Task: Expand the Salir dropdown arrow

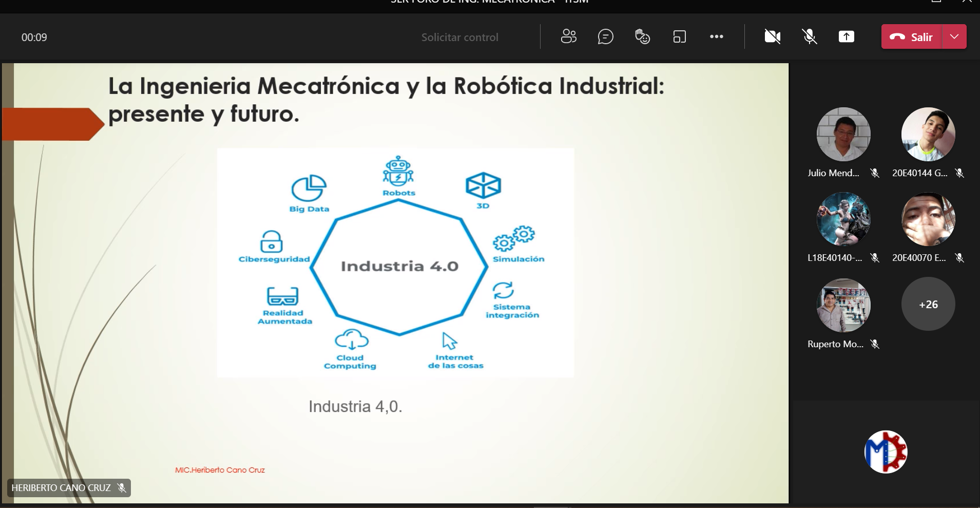Action: point(954,36)
